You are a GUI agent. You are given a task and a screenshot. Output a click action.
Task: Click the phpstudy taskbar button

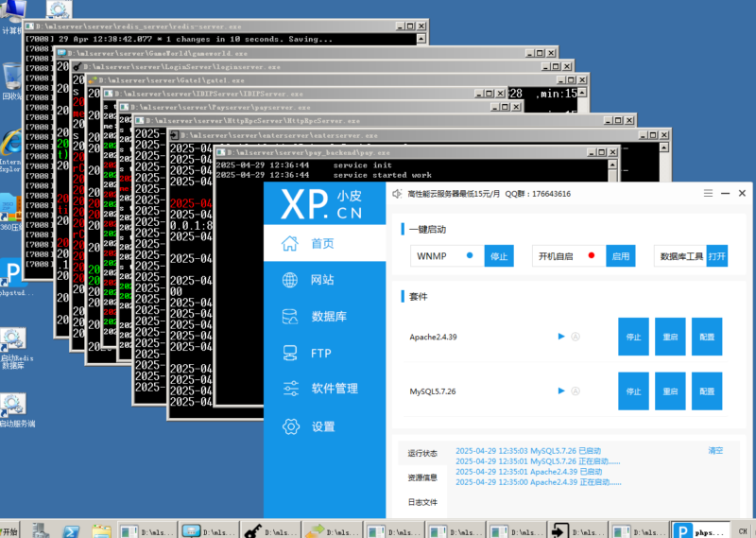(697, 530)
